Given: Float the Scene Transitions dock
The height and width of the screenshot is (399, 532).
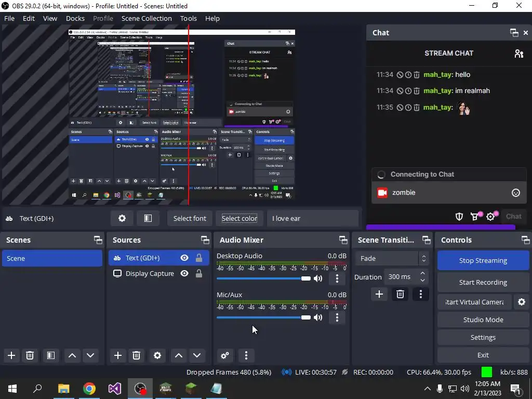Looking at the screenshot, I should 426,240.
